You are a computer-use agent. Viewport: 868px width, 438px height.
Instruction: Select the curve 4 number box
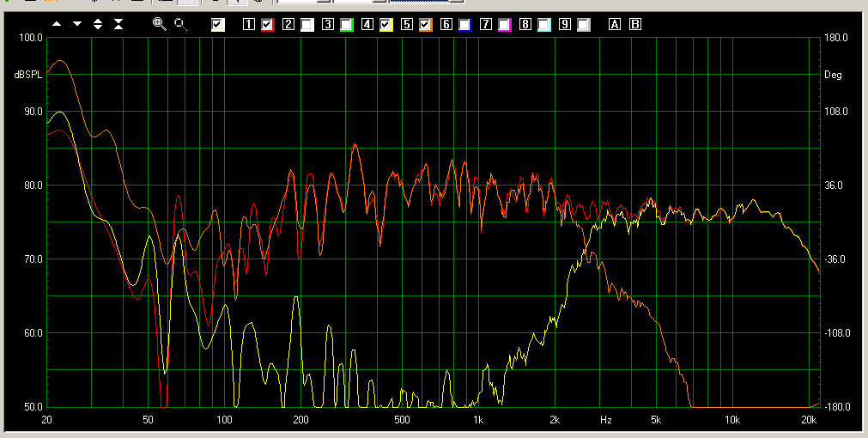(367, 25)
